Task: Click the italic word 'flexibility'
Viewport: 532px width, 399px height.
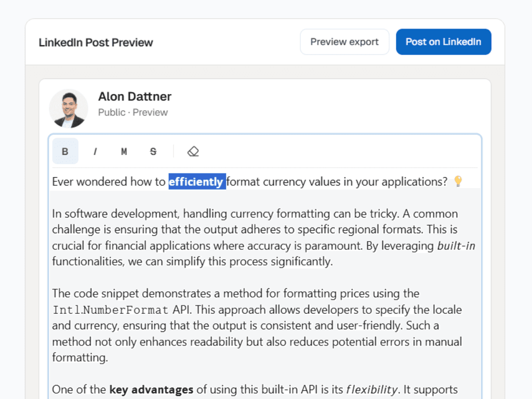Action: 371,390
